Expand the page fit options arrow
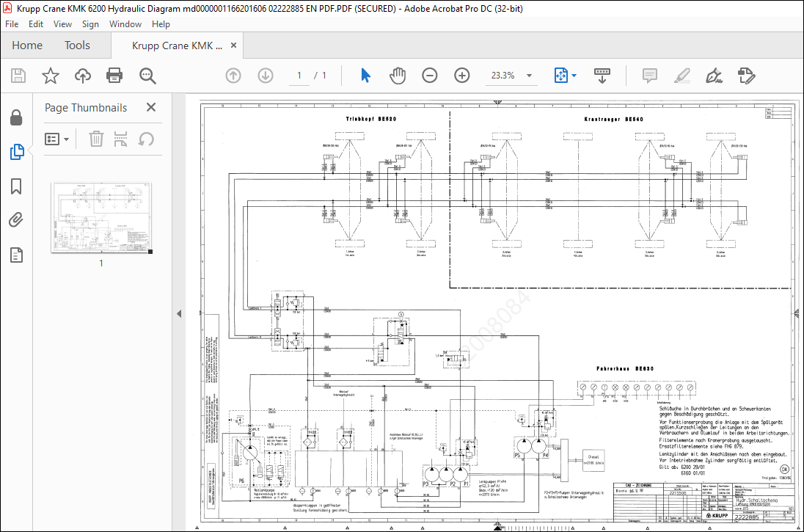 [x=574, y=76]
